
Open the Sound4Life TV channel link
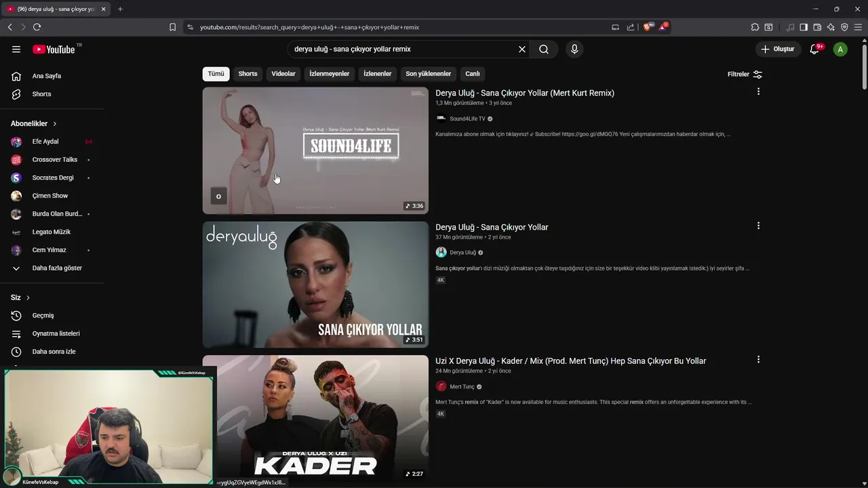coord(467,119)
